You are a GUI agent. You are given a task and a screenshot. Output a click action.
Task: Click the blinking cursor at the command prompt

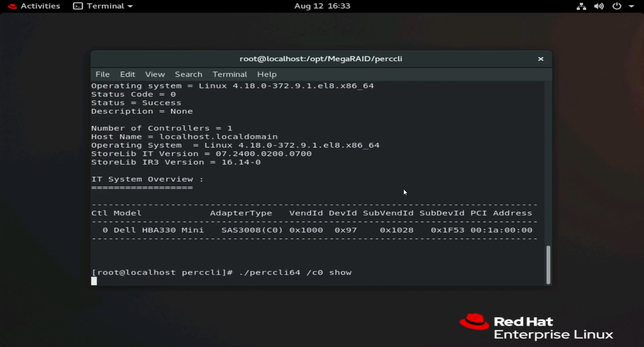coord(94,281)
